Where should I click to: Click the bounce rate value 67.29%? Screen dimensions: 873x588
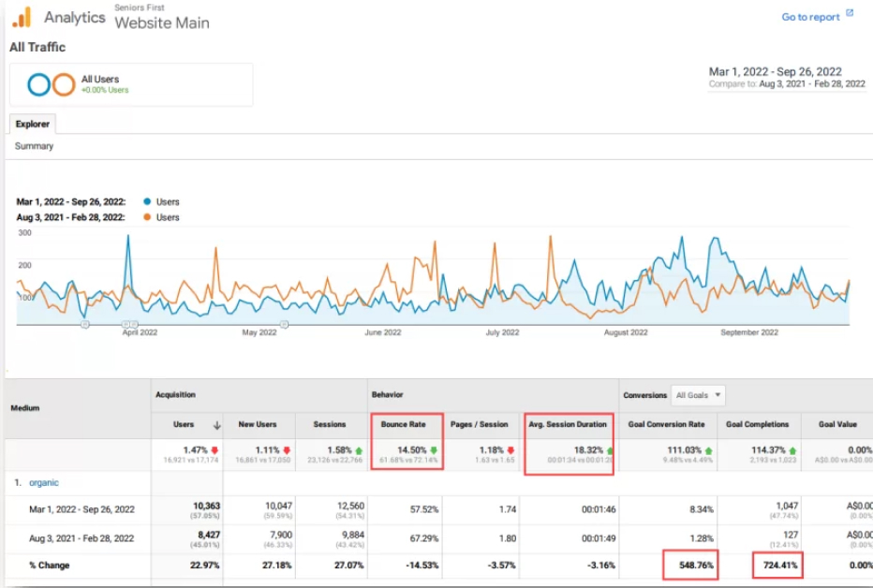[424, 538]
